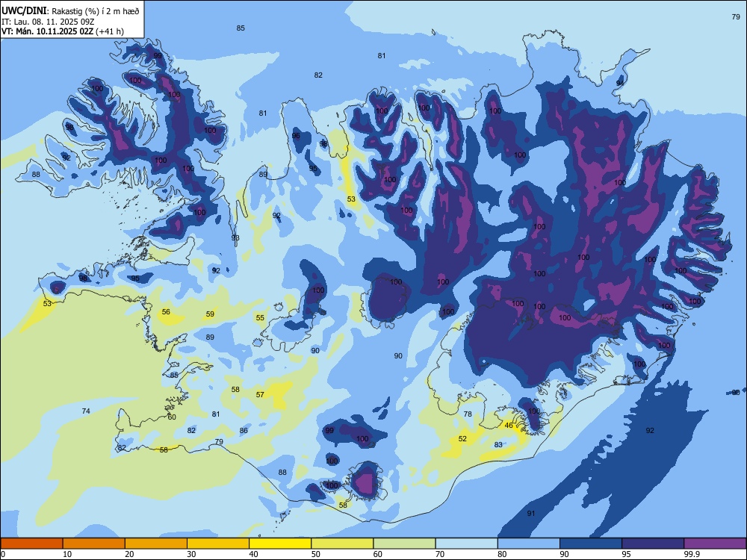Select the 30–40 golden yellow legend swatch

tap(218, 544)
